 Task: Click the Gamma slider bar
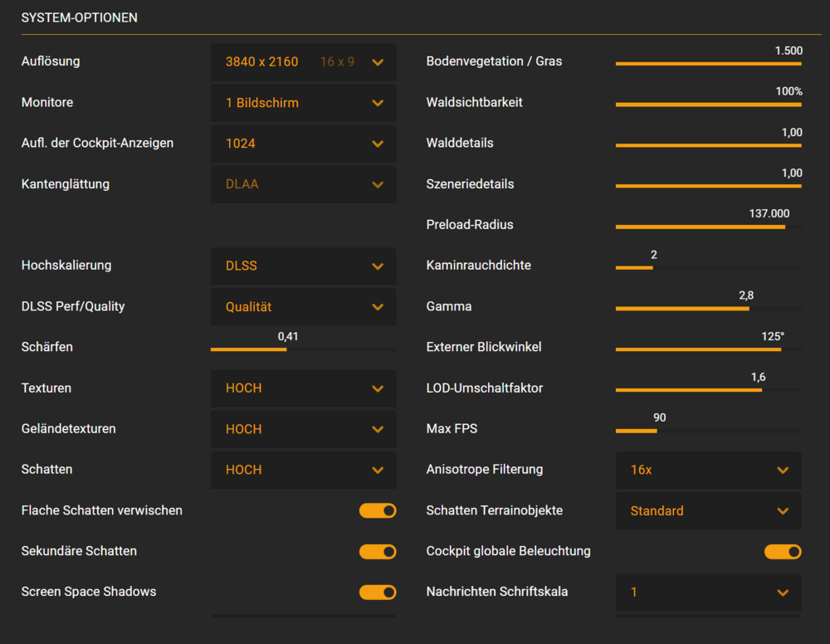click(708, 309)
